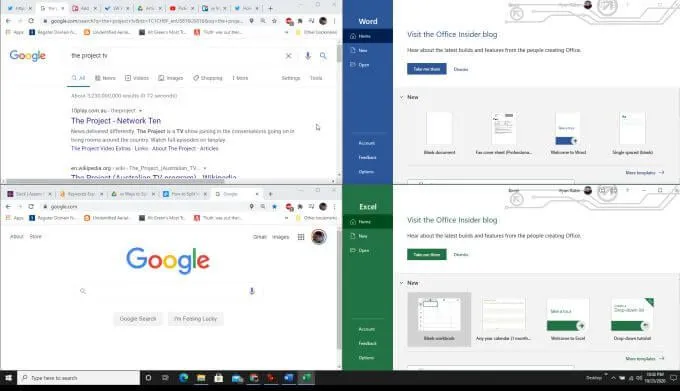Click the blue bookmark star in bottom Chrome window
Viewport: 680px width, 391px height.
[274, 207]
